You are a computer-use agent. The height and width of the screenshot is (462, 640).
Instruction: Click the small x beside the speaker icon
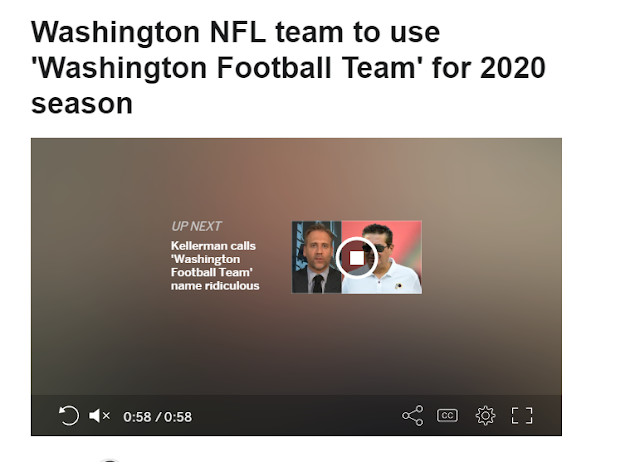click(107, 415)
